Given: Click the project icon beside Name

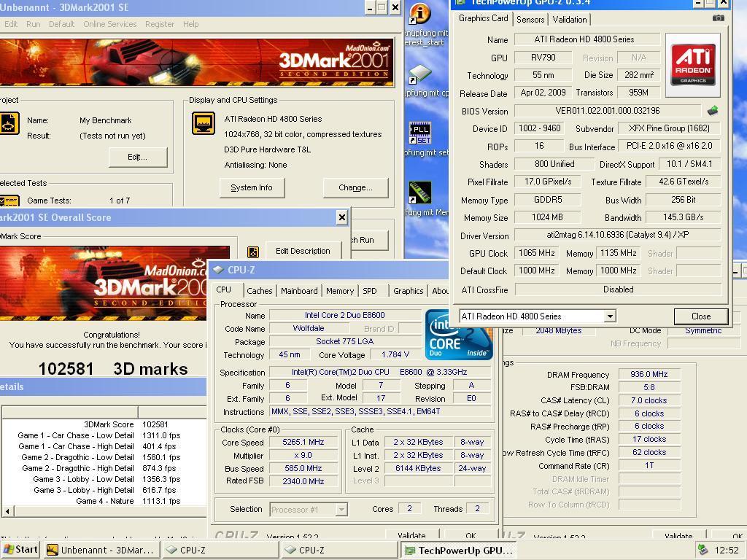Looking at the screenshot, I should tap(9, 123).
